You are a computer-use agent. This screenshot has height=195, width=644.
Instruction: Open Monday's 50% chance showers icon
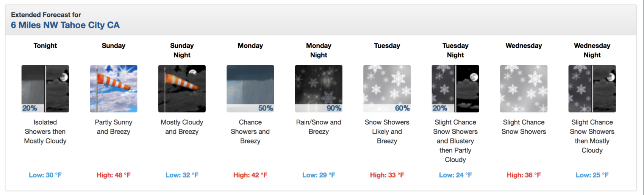(250, 89)
